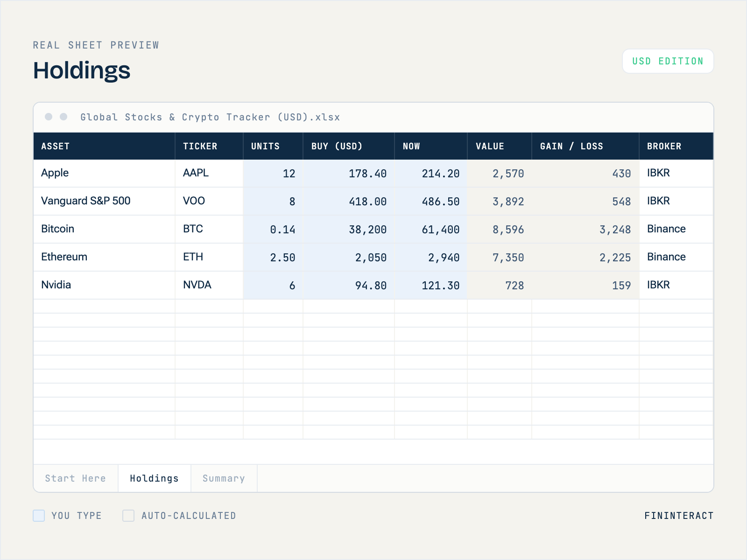Click the Ethereum buy price 2,050

coord(349,257)
